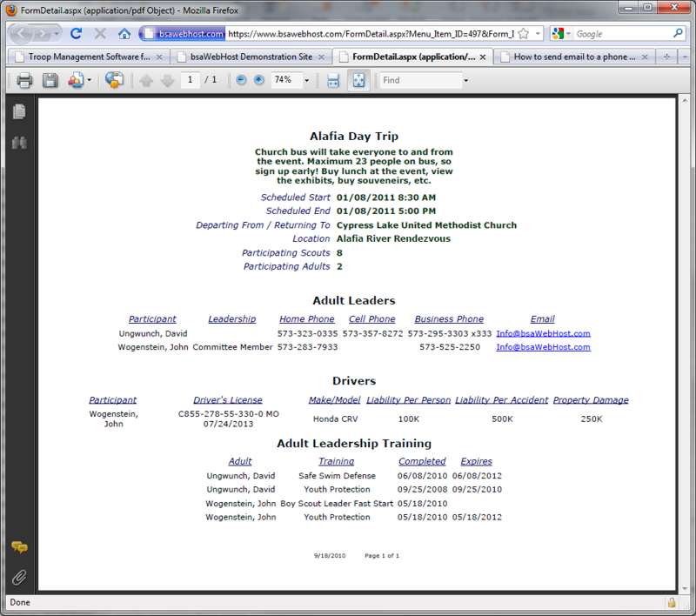Zoom in using the plus button
The width and height of the screenshot is (696, 616).
(258, 80)
